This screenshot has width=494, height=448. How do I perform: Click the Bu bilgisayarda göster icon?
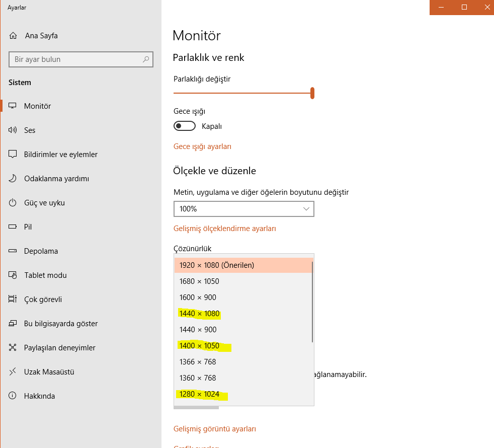[13, 324]
